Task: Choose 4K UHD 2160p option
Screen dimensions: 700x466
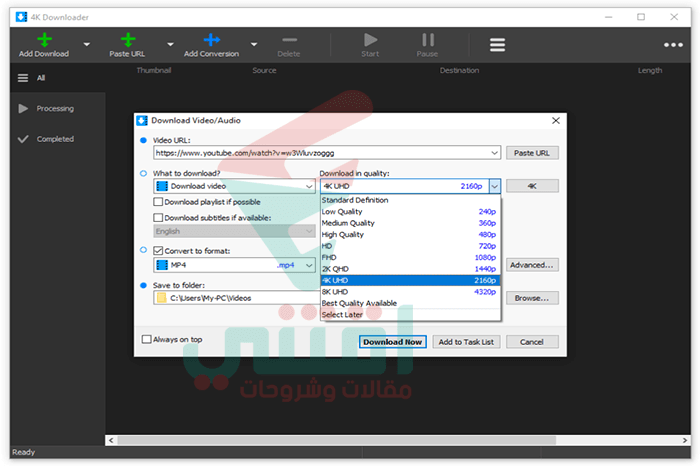Action: coord(410,280)
